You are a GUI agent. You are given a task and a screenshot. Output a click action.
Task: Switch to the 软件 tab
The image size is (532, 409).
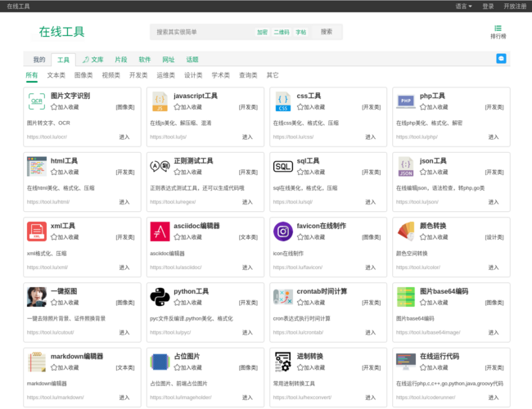click(145, 60)
